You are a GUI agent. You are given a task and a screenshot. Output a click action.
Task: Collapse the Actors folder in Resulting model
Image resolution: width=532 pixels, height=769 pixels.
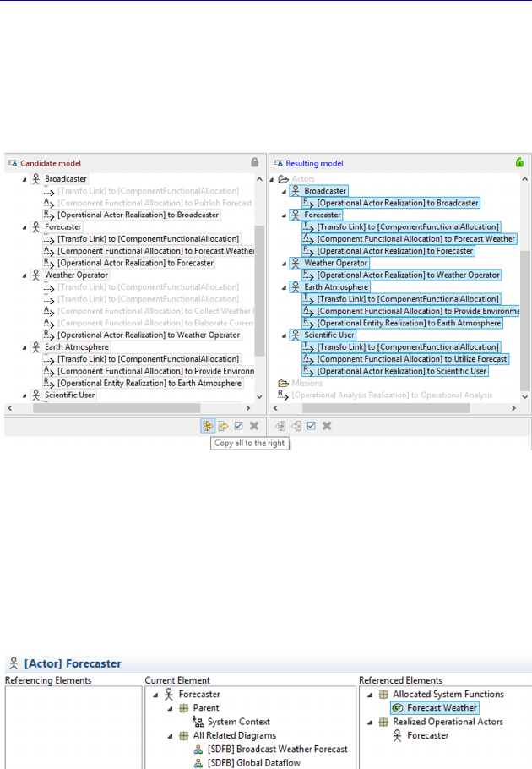272,179
